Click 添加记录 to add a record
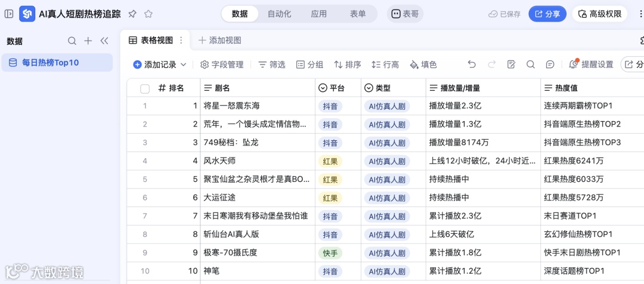 tap(155, 64)
